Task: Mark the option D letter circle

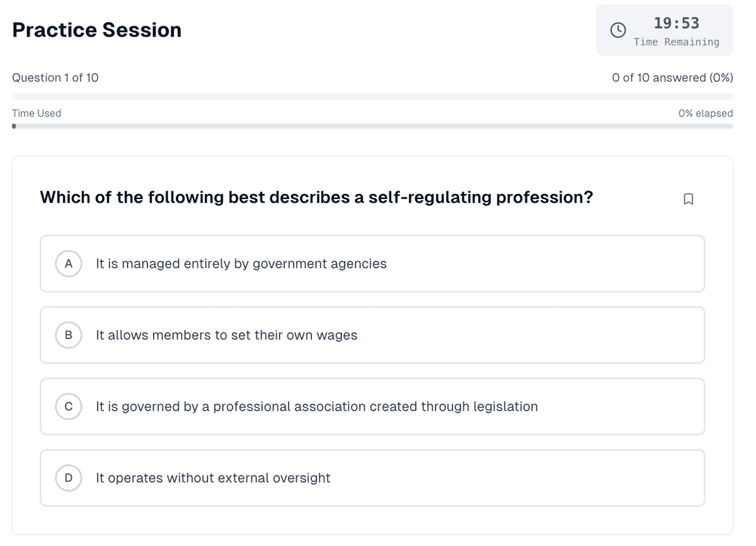Action: [x=69, y=478]
